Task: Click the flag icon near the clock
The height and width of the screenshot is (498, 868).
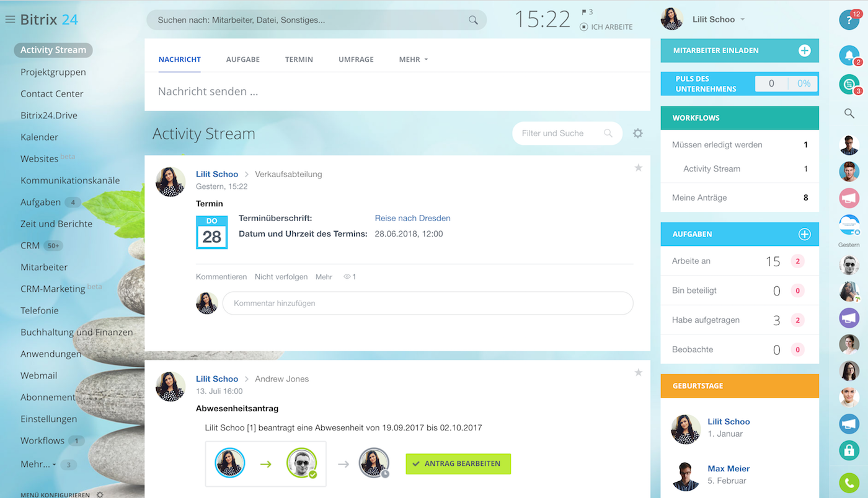Action: 584,12
